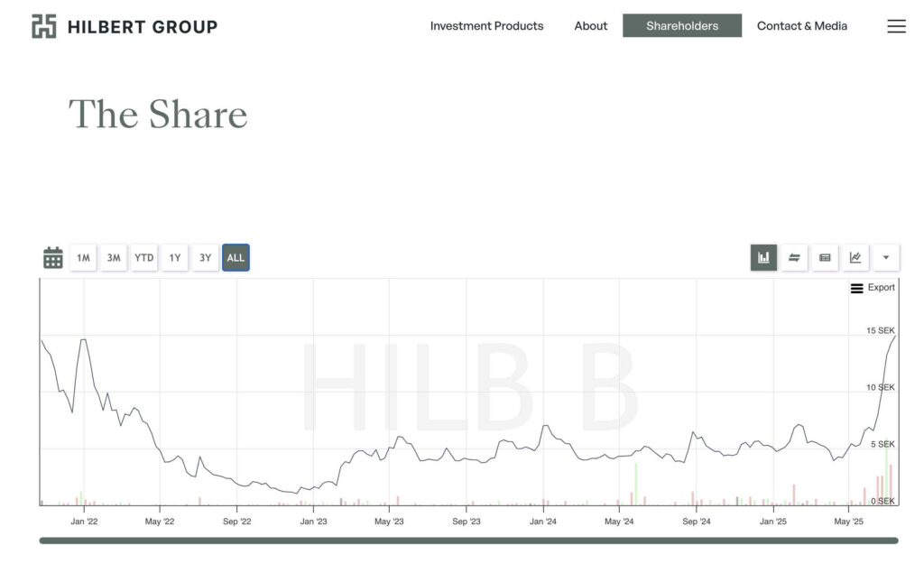Toggle the ALL time range selection

coord(236,257)
